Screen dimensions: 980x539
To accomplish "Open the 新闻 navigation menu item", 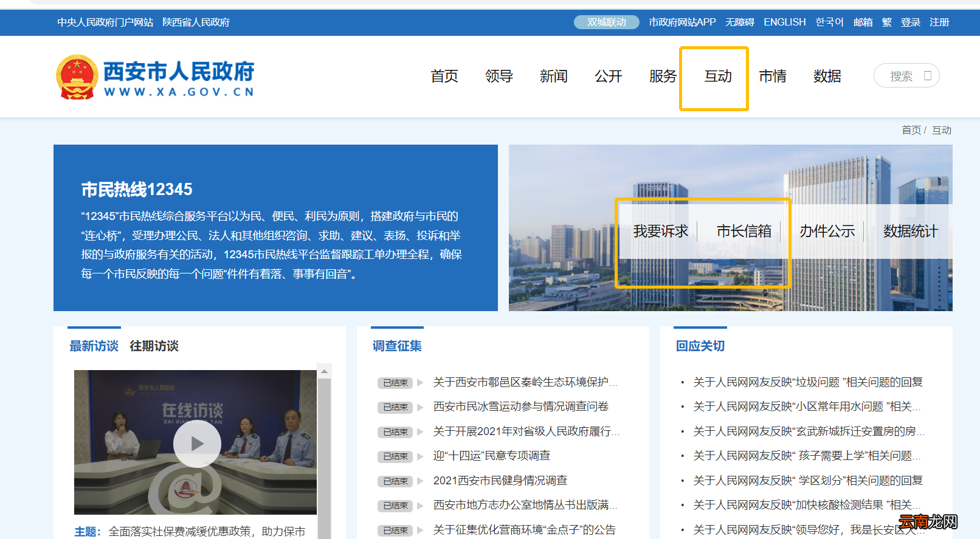I will (x=554, y=76).
